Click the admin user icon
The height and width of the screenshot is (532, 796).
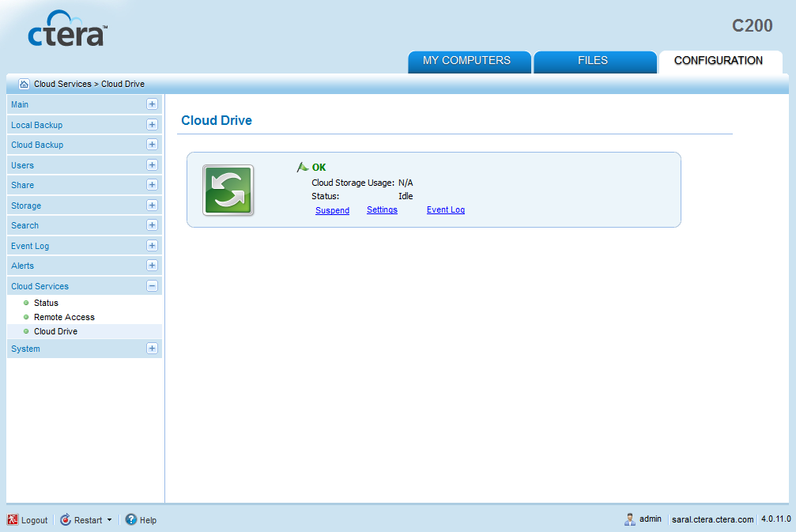[629, 519]
